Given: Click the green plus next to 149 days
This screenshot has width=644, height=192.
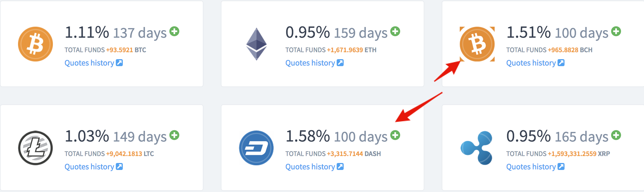Looking at the screenshot, I should (174, 135).
